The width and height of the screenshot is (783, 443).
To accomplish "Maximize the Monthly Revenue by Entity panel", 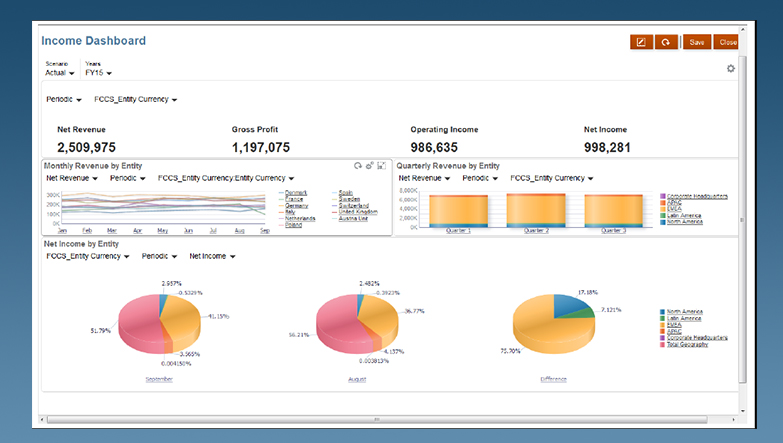I will 381,165.
